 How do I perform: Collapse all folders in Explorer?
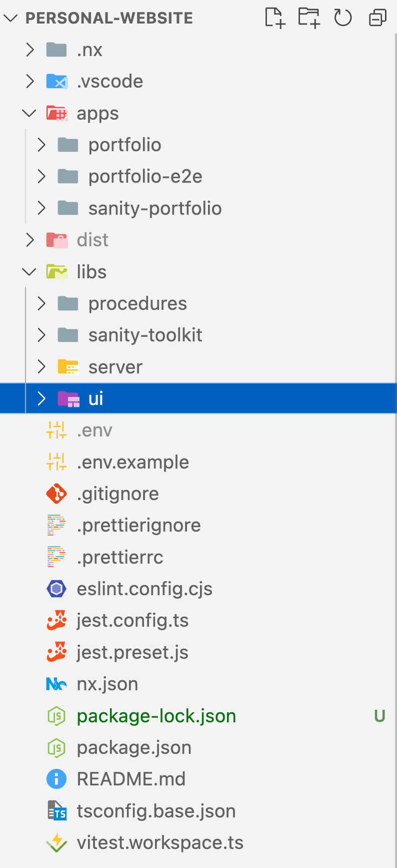click(x=377, y=18)
